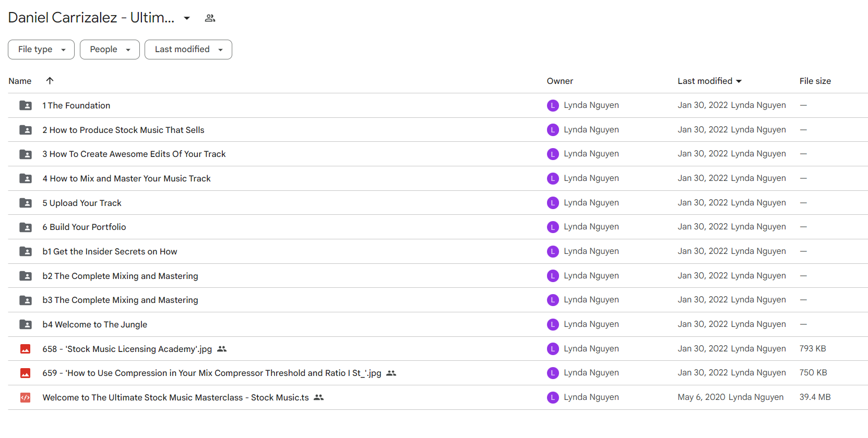The image size is (868, 438).
Task: Click folder icon for '4 How to Mix and Master'
Action: pyautogui.click(x=26, y=178)
